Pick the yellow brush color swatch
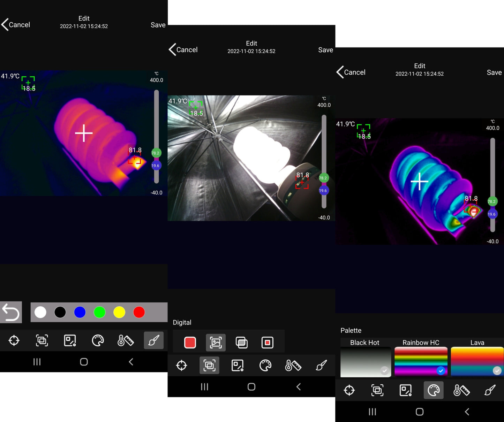This screenshot has width=504, height=422. point(119,312)
